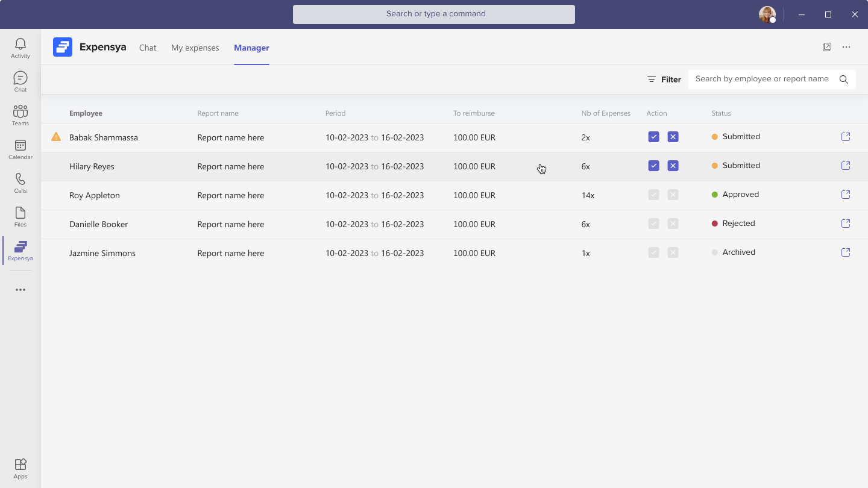Open Files from the left rail
The image size is (868, 488).
pyautogui.click(x=20, y=216)
